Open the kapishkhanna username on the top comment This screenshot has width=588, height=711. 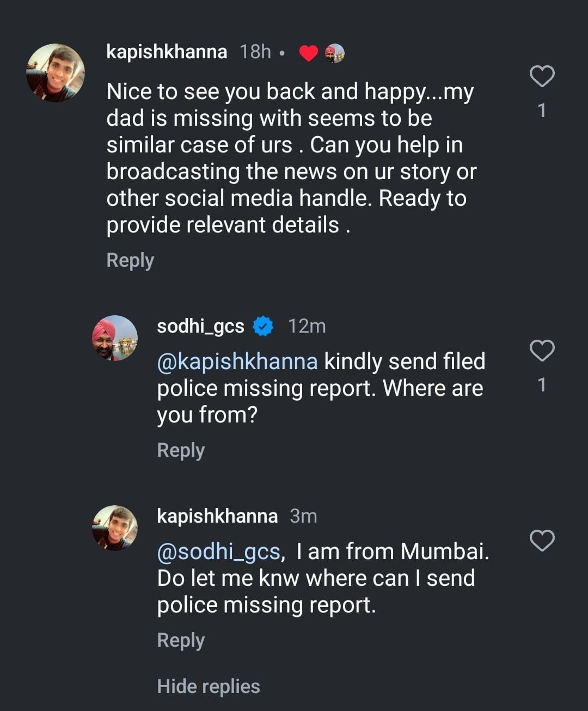167,52
